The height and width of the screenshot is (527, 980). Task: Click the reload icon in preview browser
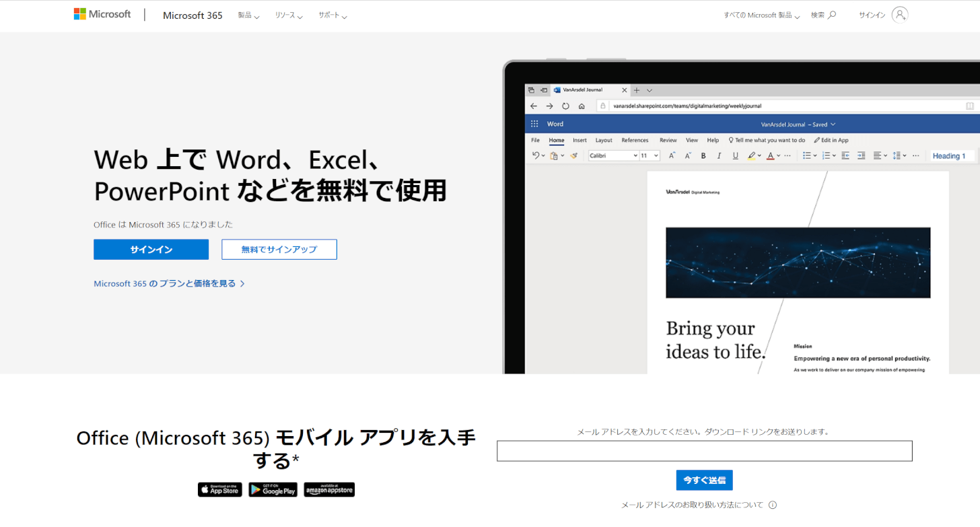tap(565, 106)
